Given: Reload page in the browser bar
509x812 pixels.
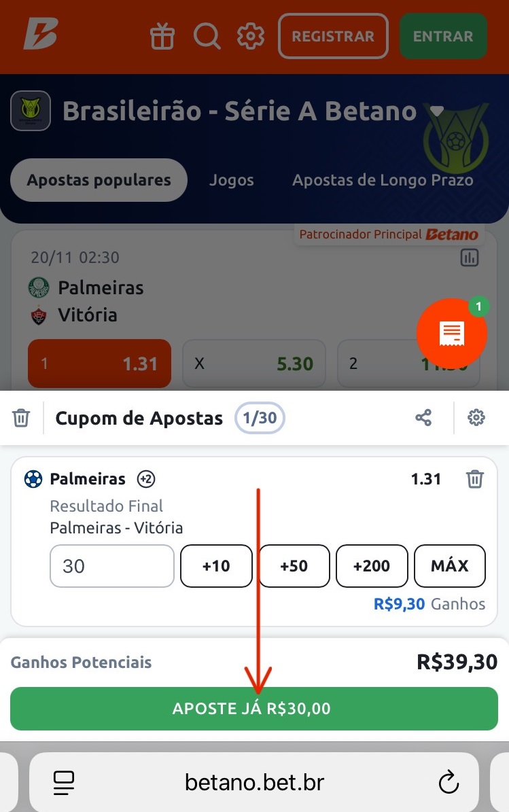Looking at the screenshot, I should tap(449, 782).
